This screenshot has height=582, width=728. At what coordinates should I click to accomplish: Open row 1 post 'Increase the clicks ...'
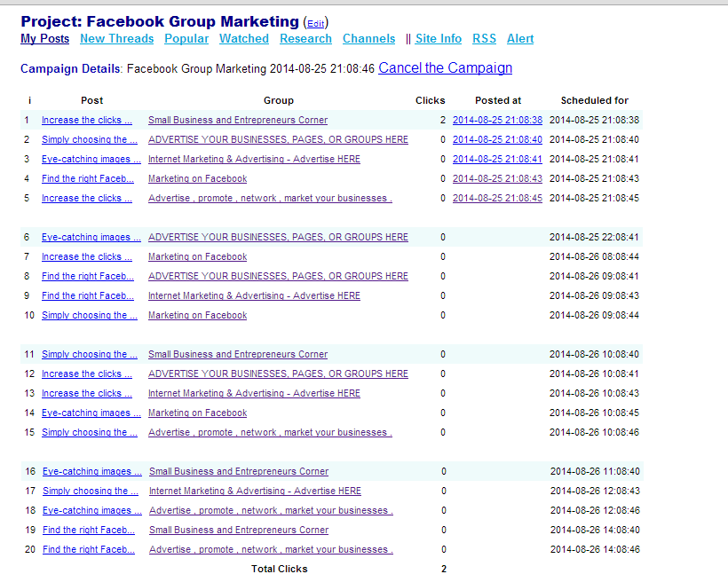tap(87, 120)
